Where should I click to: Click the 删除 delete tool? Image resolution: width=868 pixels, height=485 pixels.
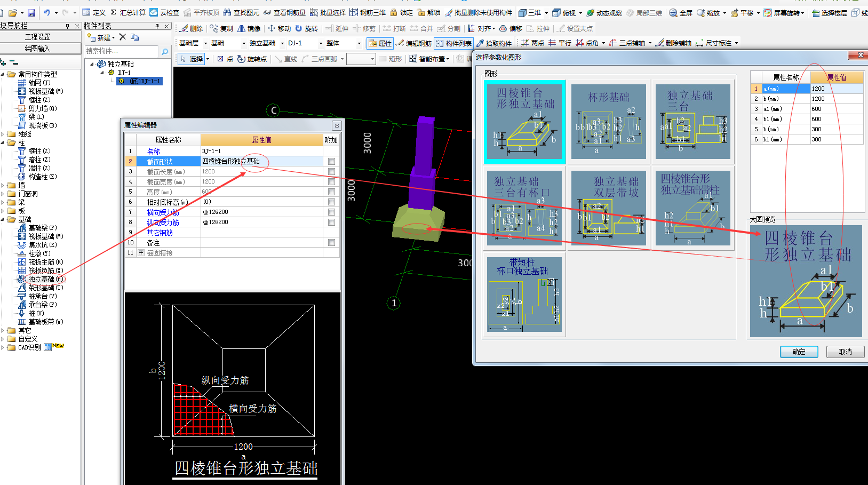pyautogui.click(x=192, y=28)
